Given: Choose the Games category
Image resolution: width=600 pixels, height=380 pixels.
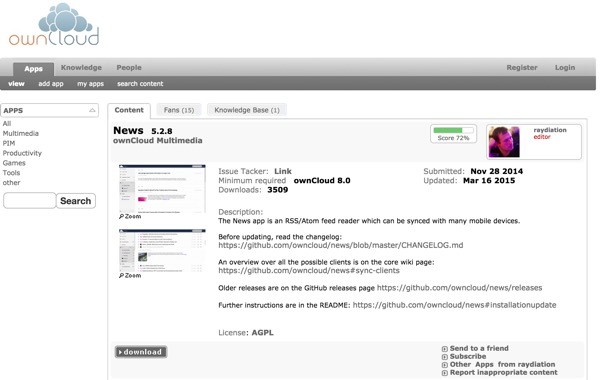Looking at the screenshot, I should pyautogui.click(x=14, y=163).
